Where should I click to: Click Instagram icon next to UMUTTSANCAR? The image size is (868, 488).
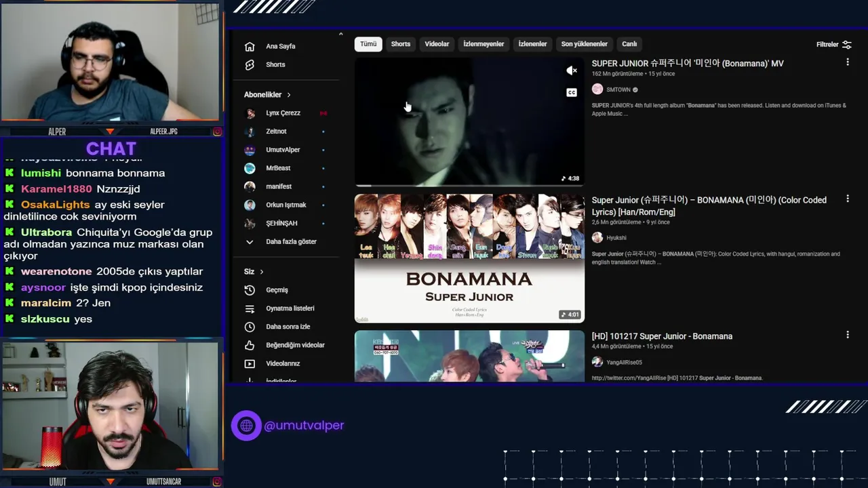[217, 482]
